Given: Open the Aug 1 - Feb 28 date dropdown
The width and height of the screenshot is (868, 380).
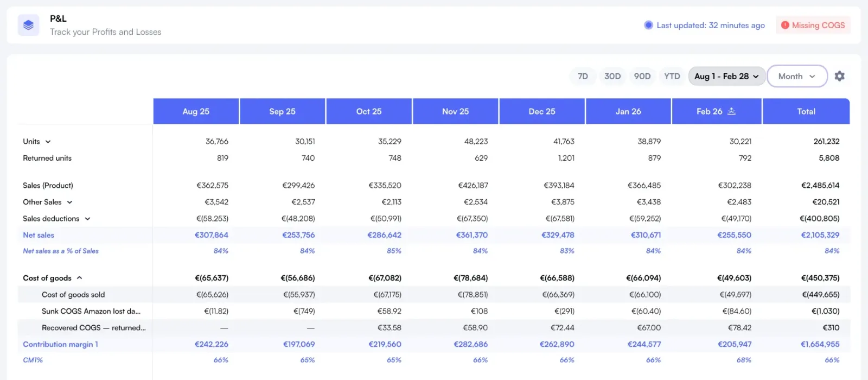Looking at the screenshot, I should click(726, 77).
